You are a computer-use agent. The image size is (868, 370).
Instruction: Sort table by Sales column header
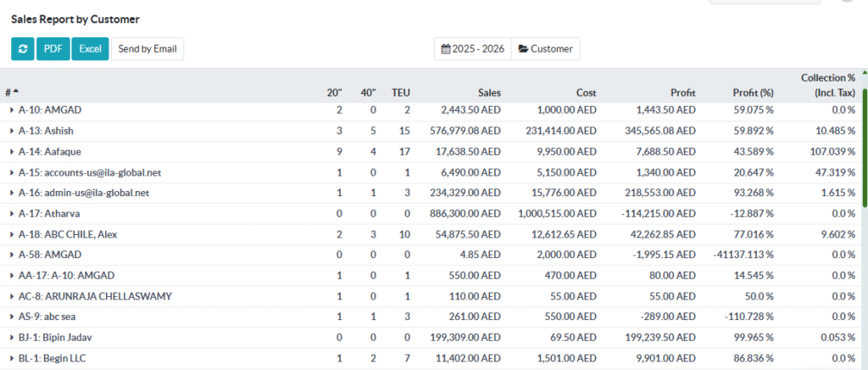point(488,92)
